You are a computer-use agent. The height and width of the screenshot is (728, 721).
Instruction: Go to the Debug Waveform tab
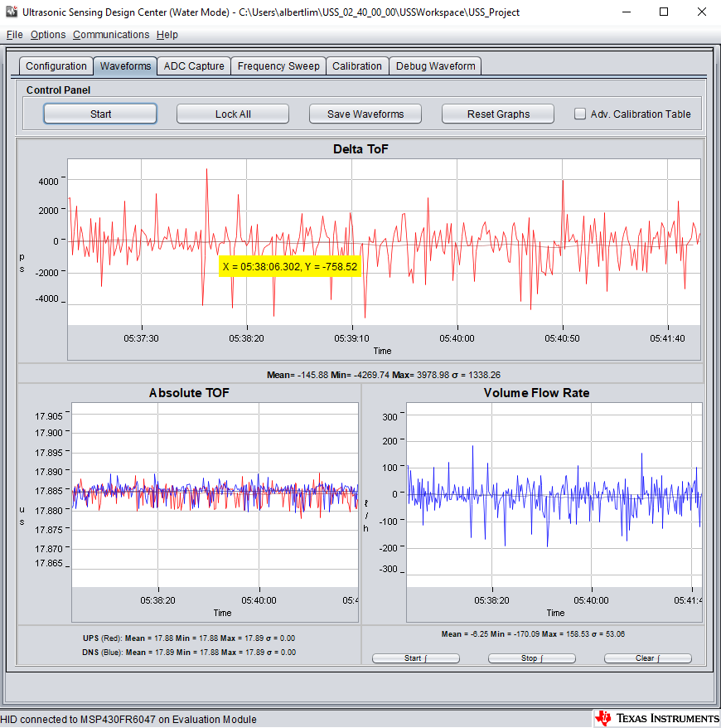[x=435, y=66]
